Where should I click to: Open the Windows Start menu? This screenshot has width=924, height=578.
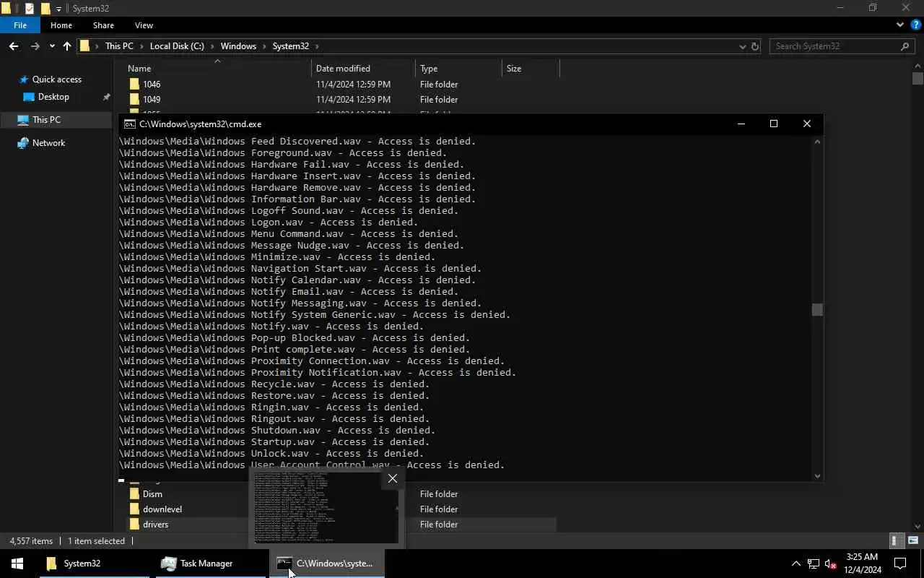[x=17, y=564]
